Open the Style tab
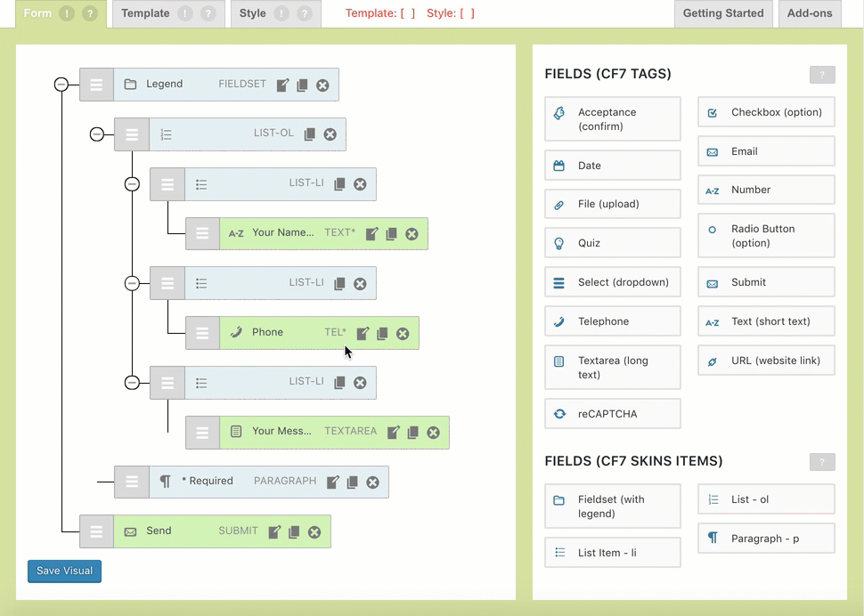This screenshot has height=616, width=864. click(253, 13)
